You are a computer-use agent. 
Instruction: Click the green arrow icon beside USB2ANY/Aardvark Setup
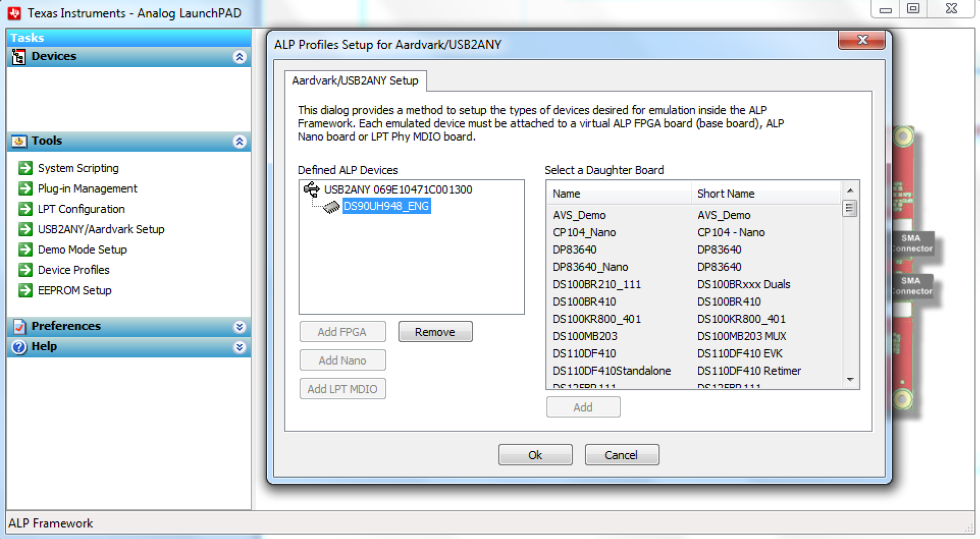pyautogui.click(x=25, y=229)
